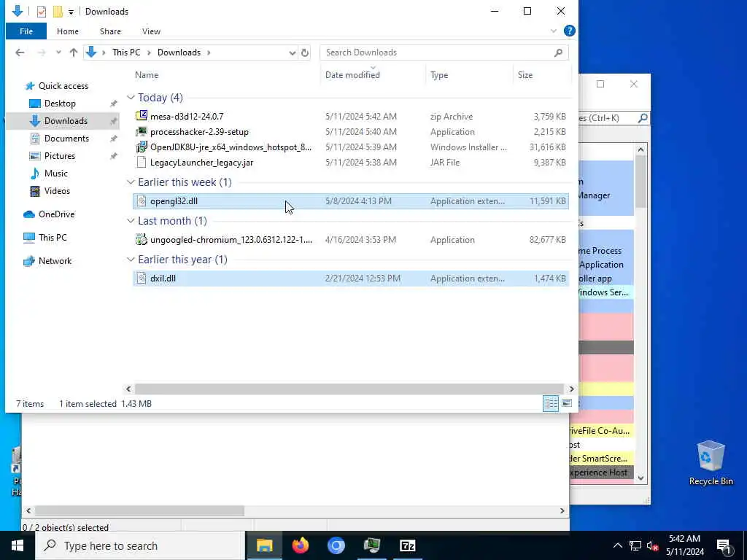Open recent locations dropdown arrow
This screenshot has width=747, height=560.
click(58, 52)
